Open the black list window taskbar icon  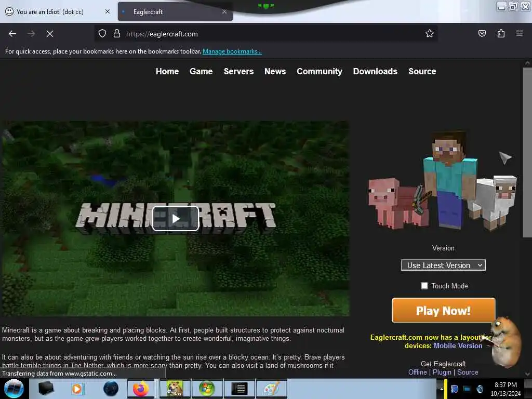point(240,389)
